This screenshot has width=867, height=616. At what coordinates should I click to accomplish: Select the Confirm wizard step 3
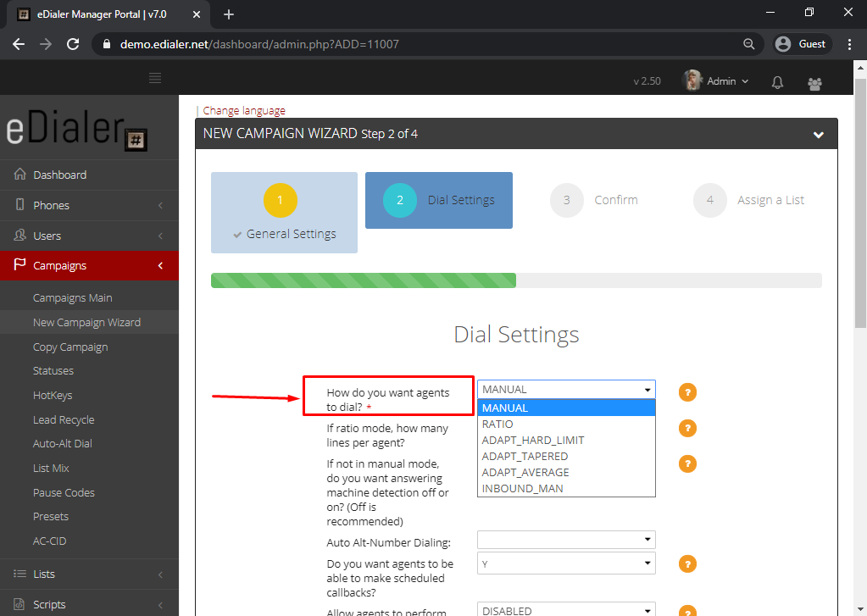[593, 201]
